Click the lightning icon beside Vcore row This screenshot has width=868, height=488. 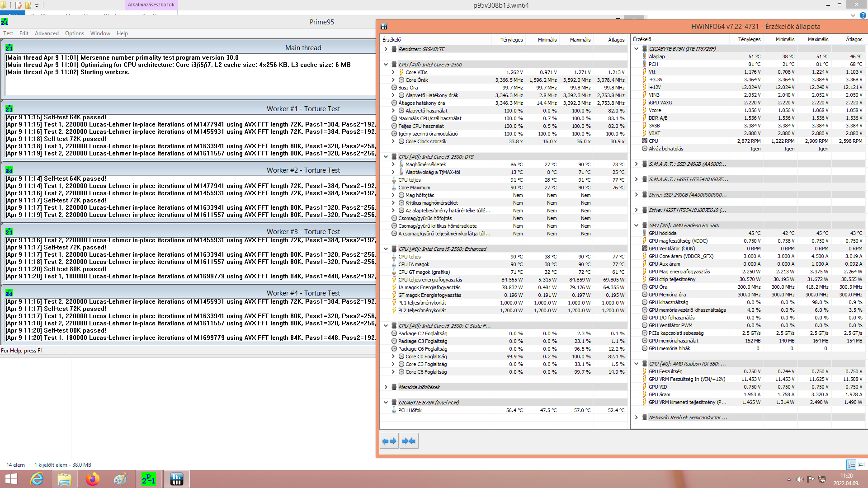click(645, 110)
